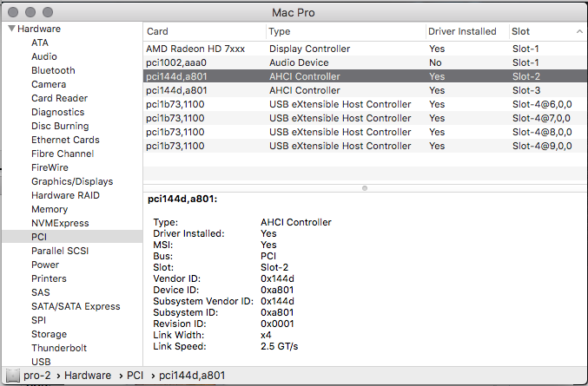Click pro-2 in the path bar
The image size is (588, 386).
36,375
